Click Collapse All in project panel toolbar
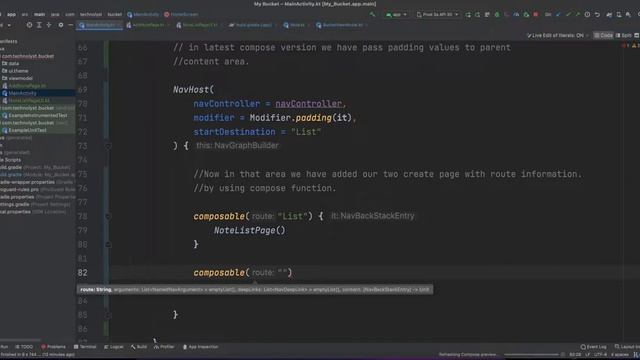This screenshot has height=360, width=640. coord(49,25)
